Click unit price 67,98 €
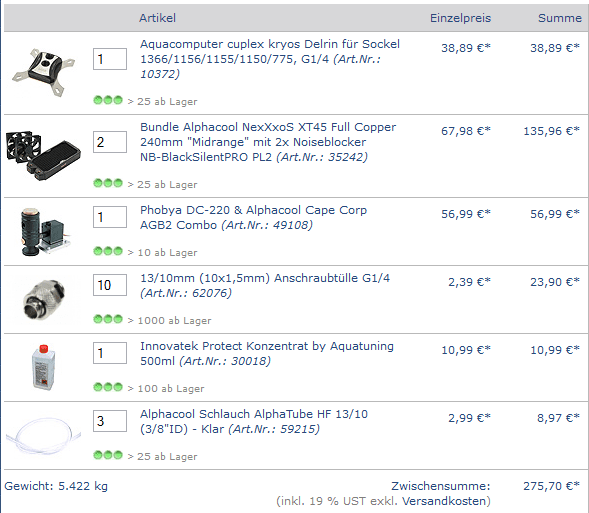The height and width of the screenshot is (513, 589). click(x=466, y=131)
